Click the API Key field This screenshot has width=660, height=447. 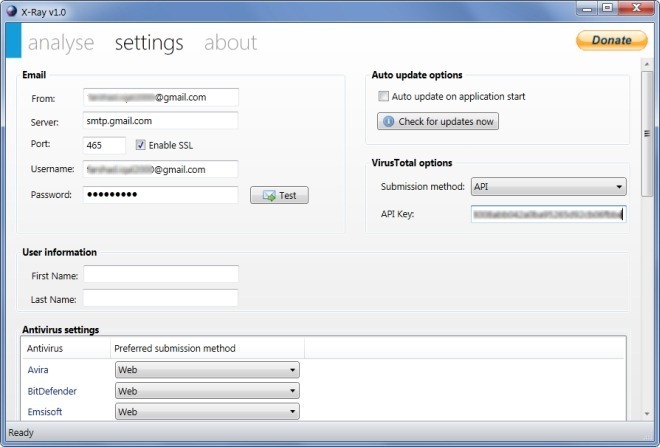pyautogui.click(x=548, y=214)
